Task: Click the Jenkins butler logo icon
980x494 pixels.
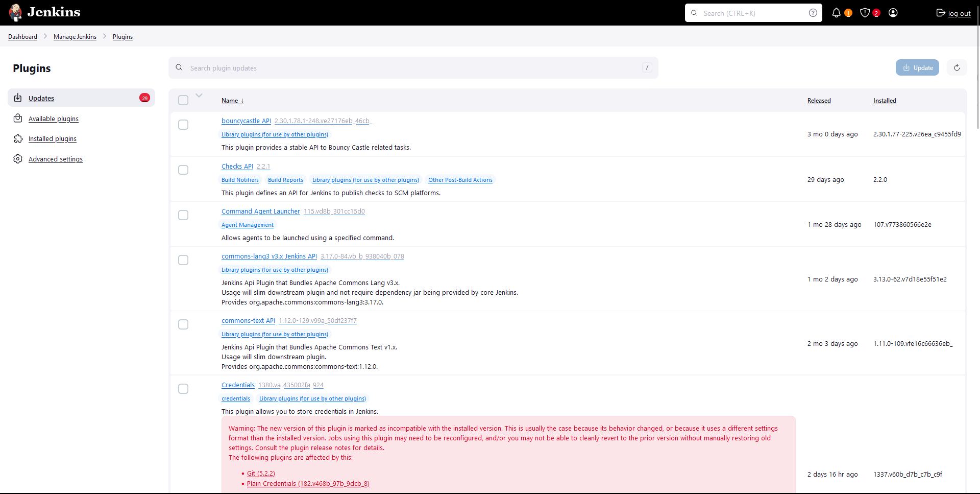Action: pyautogui.click(x=16, y=12)
